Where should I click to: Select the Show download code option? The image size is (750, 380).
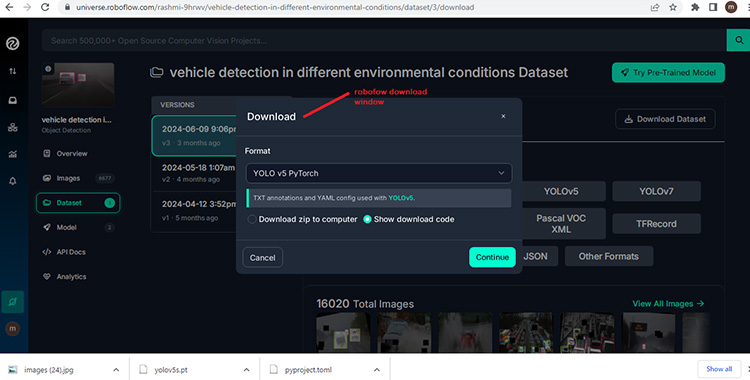(x=367, y=219)
